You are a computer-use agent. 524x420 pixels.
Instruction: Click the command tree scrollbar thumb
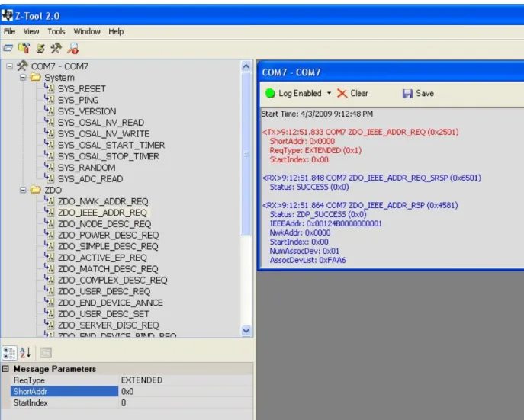(246, 154)
